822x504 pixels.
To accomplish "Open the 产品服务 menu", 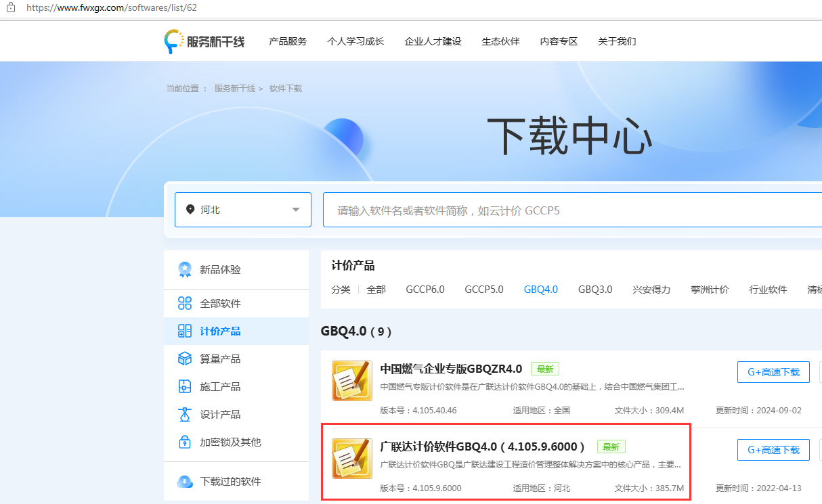I will point(288,41).
